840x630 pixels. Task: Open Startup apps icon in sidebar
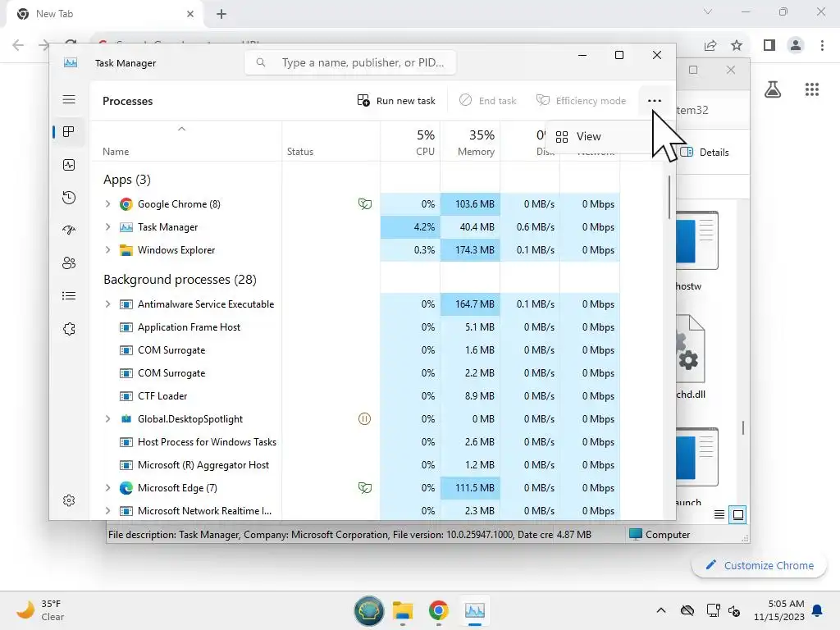(x=69, y=231)
